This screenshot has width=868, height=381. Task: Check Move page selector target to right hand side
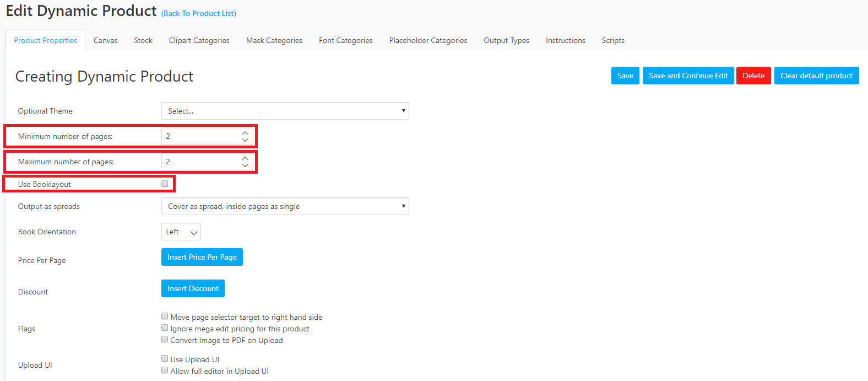(x=165, y=316)
